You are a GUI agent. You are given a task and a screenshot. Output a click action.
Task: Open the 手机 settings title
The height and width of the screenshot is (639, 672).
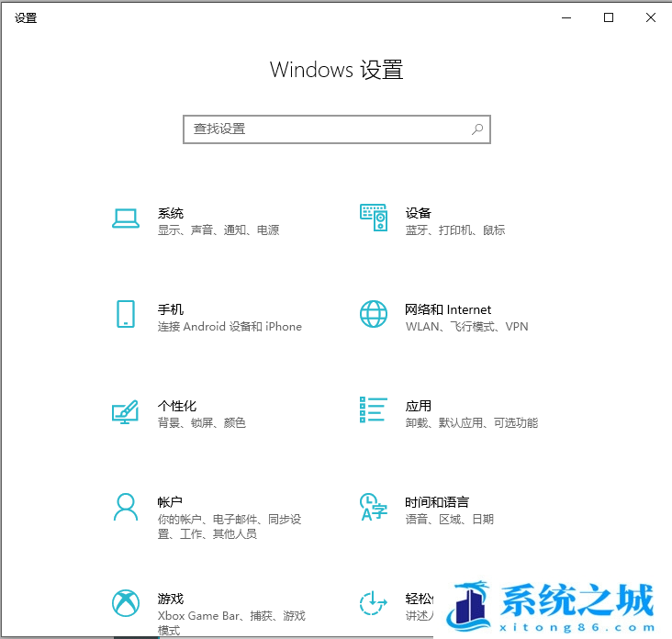pyautogui.click(x=171, y=309)
